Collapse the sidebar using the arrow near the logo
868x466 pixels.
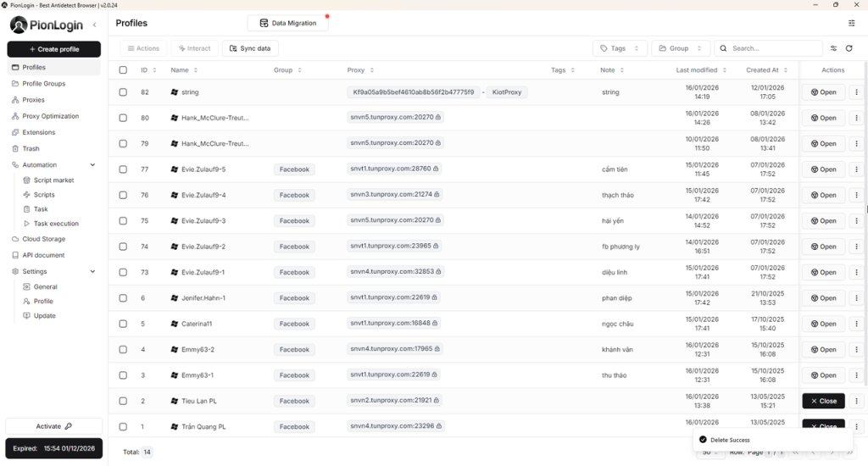[94, 25]
